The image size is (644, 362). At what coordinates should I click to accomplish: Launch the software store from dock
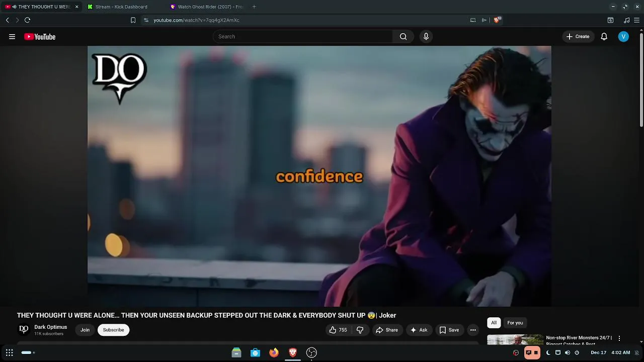[x=255, y=352]
